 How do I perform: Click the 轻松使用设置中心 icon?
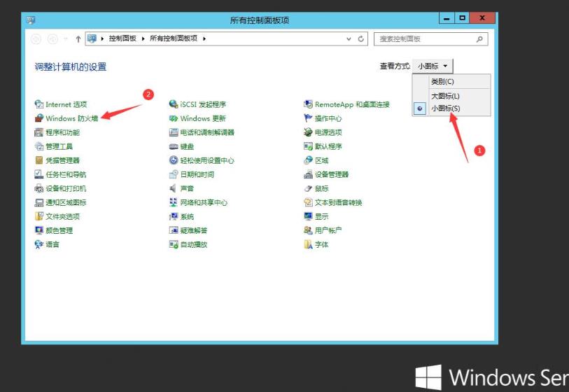pyautogui.click(x=174, y=160)
